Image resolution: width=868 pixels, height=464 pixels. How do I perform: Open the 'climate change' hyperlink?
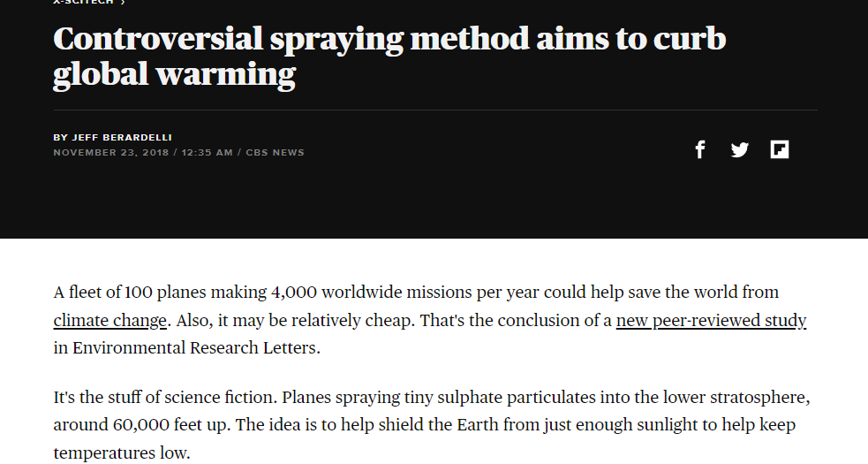pyautogui.click(x=110, y=320)
